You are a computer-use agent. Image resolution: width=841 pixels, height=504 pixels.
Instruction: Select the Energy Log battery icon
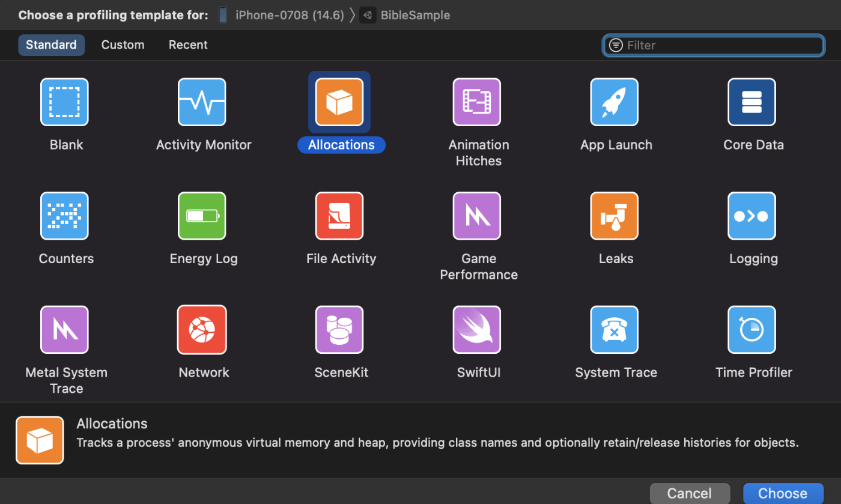(x=202, y=216)
